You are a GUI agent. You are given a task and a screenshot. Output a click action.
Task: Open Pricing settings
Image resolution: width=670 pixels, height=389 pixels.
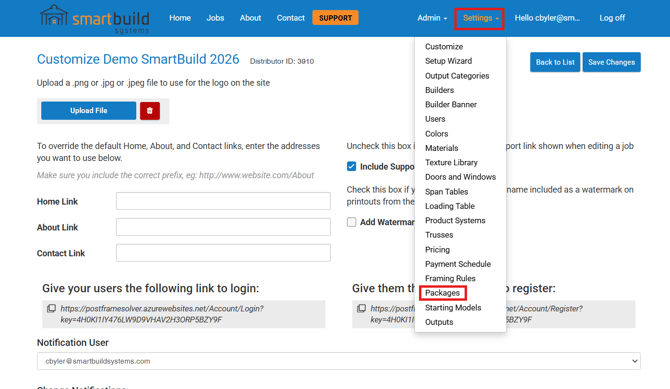(x=437, y=250)
